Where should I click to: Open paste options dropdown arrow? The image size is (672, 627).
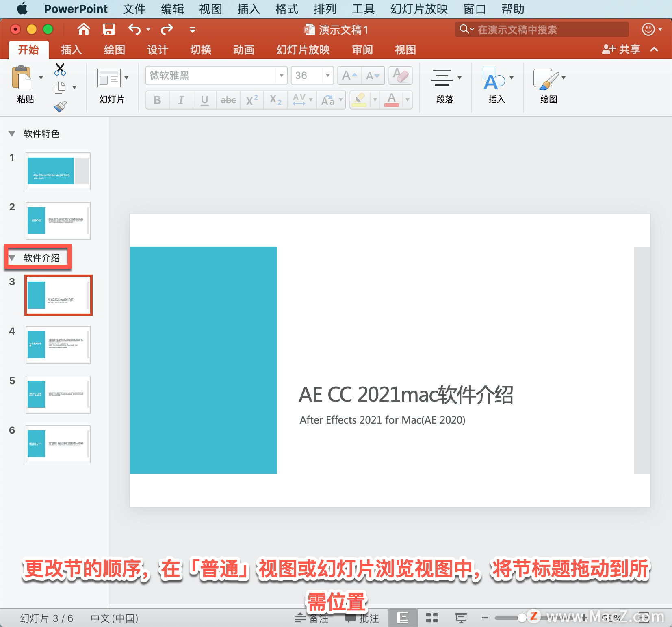point(41,78)
